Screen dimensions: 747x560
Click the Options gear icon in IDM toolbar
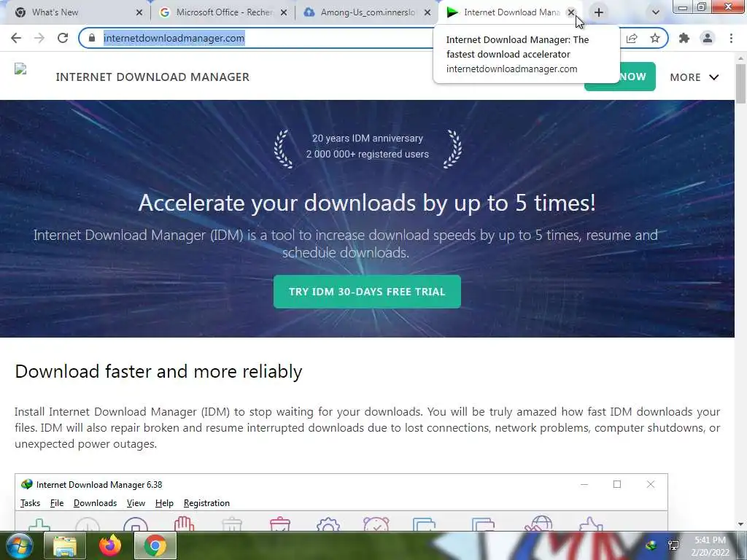328,524
